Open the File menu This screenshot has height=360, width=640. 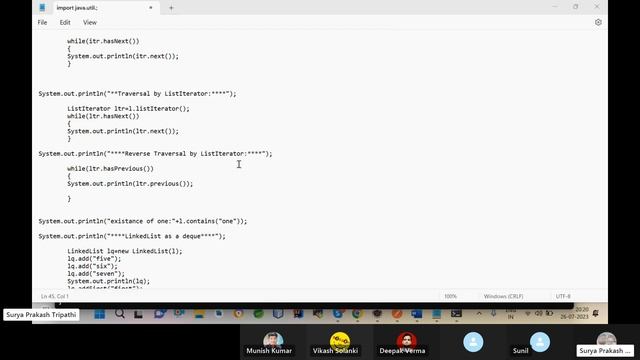point(42,22)
